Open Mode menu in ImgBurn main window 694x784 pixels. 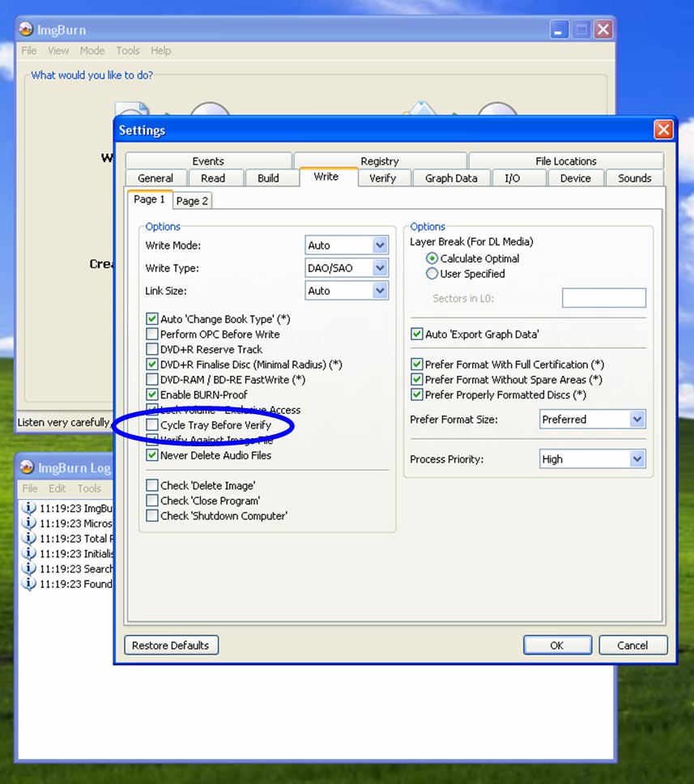[x=92, y=50]
